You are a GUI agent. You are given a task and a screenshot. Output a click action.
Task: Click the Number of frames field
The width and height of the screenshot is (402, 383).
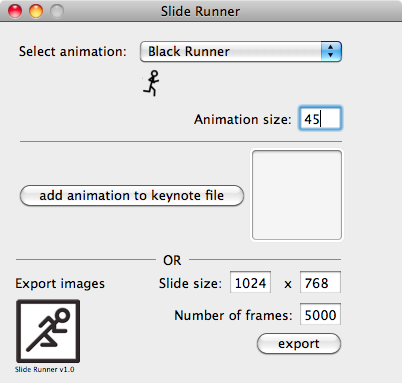click(320, 314)
